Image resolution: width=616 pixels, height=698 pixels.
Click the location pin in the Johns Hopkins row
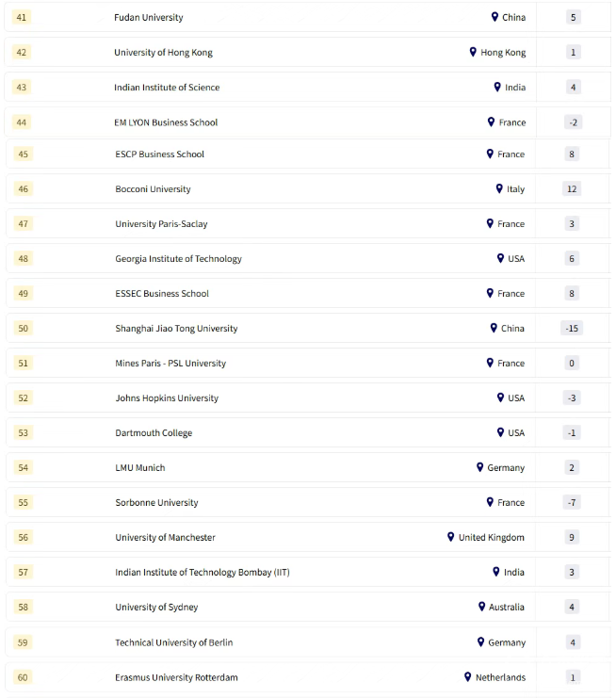(x=500, y=398)
